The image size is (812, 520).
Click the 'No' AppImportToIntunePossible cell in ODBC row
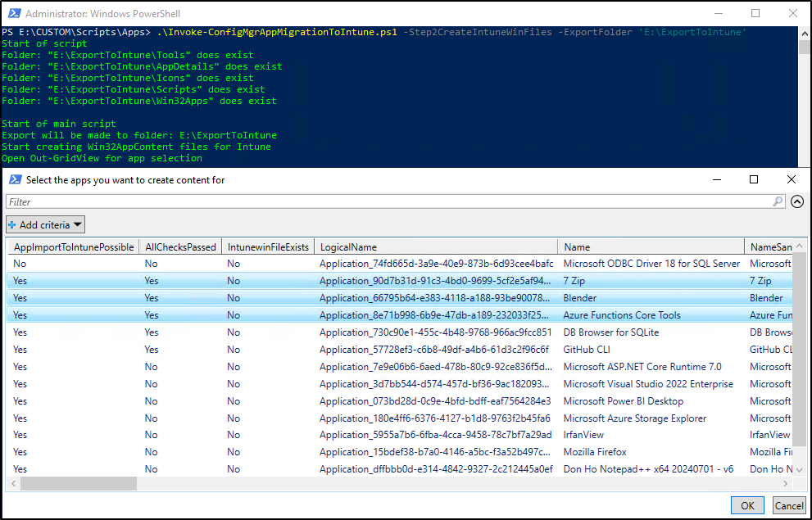coord(20,264)
